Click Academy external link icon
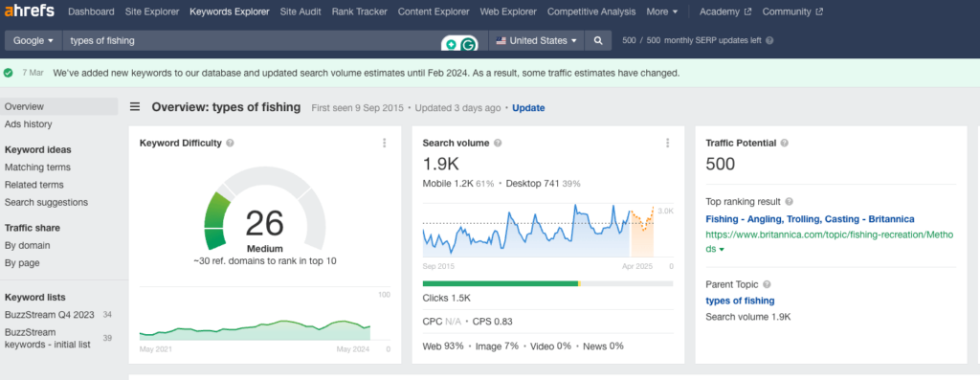980x380 pixels. coord(748,11)
